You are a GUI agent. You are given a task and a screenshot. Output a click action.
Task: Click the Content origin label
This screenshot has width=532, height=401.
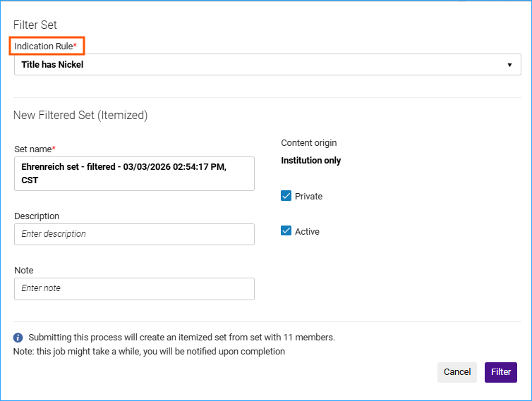pos(309,143)
